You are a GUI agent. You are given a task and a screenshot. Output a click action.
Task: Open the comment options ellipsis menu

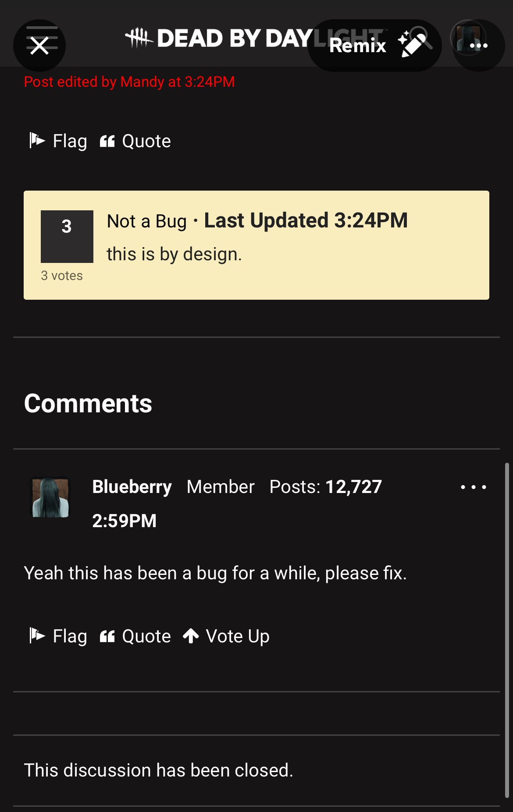point(474,487)
